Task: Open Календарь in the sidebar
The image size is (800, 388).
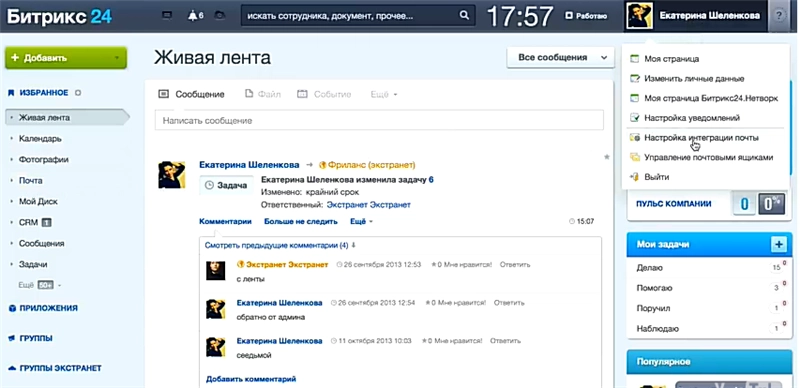Action: click(40, 139)
